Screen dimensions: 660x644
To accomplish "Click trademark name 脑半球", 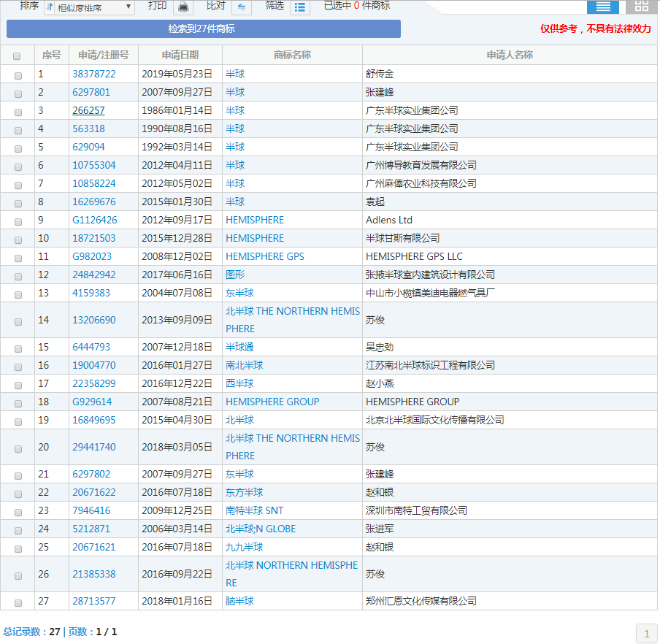I will (239, 601).
